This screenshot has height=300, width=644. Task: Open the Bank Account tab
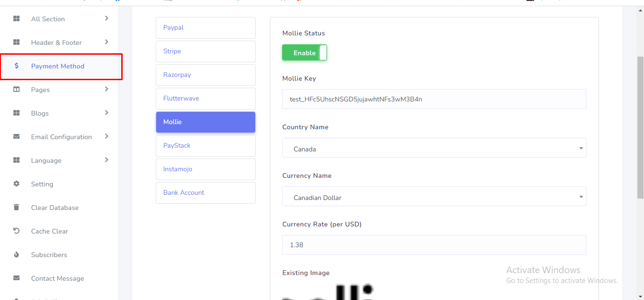tap(206, 193)
